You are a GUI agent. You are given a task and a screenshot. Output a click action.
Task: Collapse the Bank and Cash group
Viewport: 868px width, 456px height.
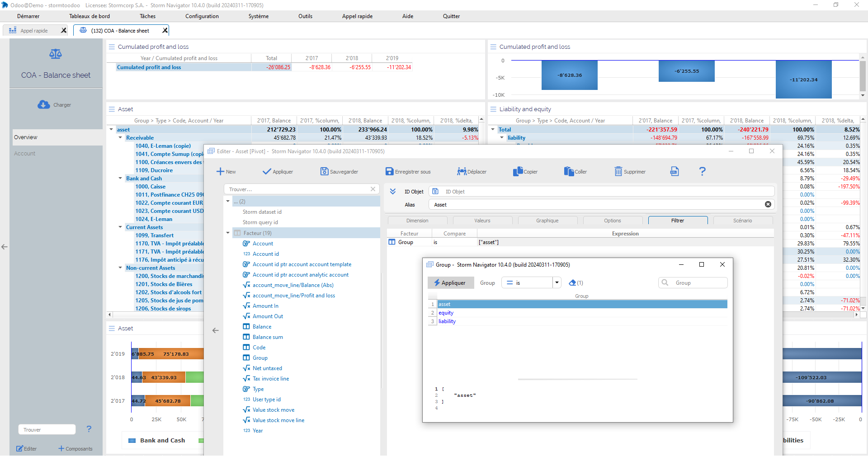pyautogui.click(x=120, y=179)
